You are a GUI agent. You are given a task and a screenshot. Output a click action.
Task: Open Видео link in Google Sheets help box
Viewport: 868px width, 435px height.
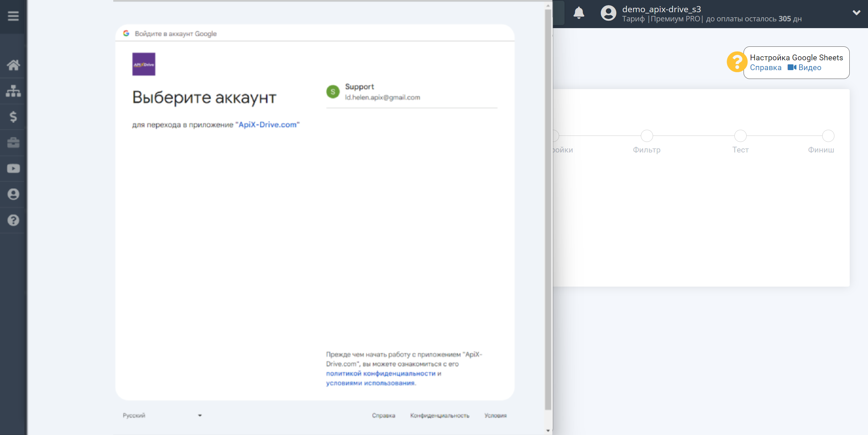[804, 67]
